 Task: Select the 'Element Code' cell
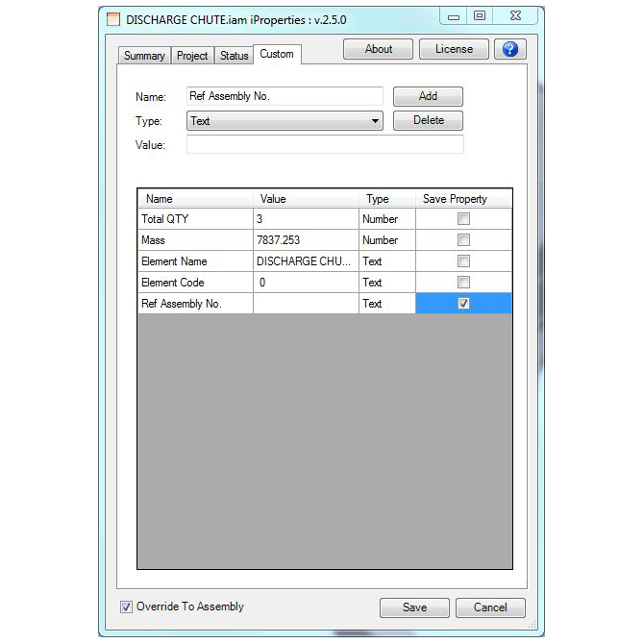[195, 283]
